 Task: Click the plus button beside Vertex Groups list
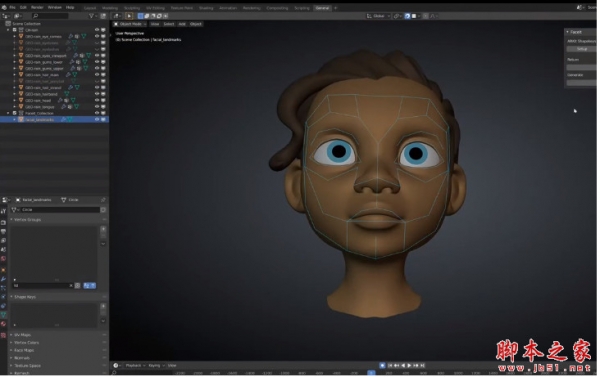[103, 229]
